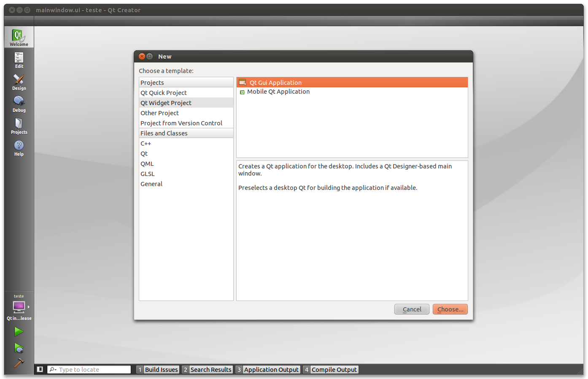The height and width of the screenshot is (379, 588).
Task: Open Build Issues output pane
Action: [x=158, y=370]
